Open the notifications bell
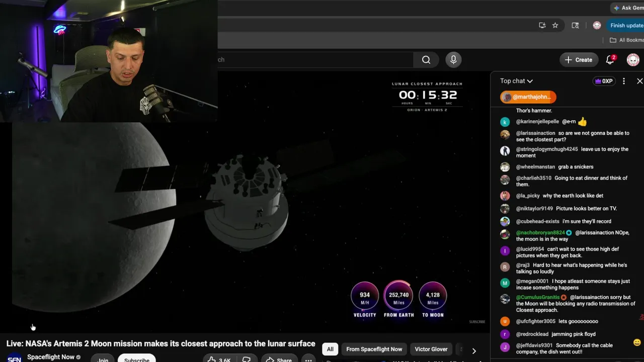 610,60
